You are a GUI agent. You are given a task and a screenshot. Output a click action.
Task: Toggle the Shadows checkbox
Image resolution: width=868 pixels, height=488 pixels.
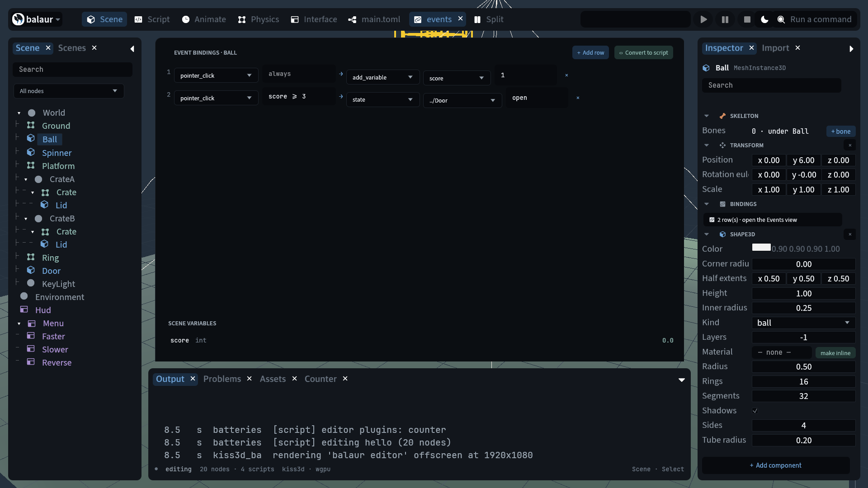pos(755,411)
